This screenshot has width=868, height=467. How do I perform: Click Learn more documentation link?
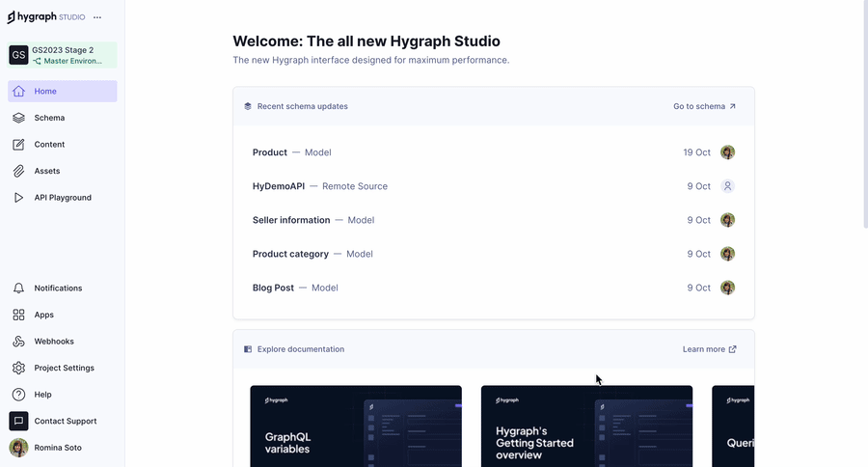pos(709,349)
